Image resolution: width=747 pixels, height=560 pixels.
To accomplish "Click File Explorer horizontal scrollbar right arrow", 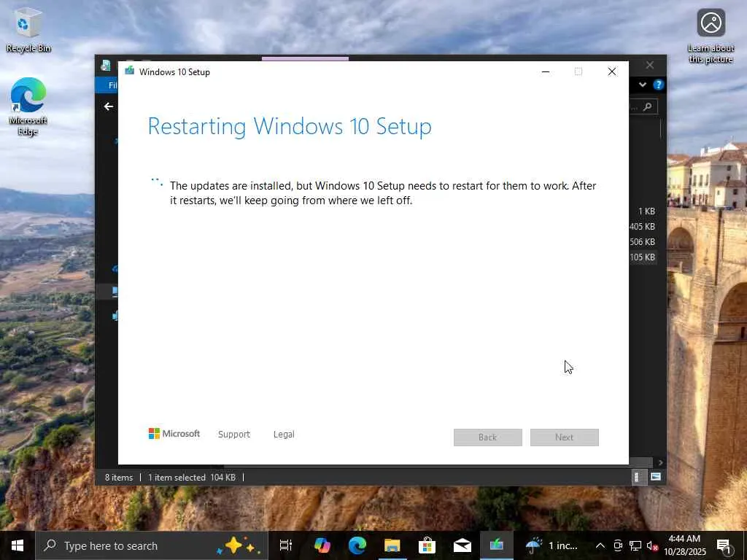I will click(x=660, y=462).
